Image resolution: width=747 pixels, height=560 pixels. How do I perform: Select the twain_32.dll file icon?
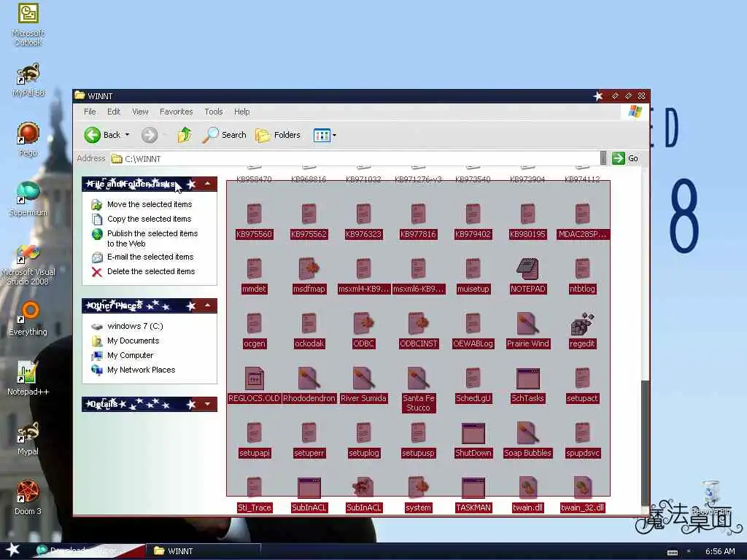pyautogui.click(x=582, y=488)
